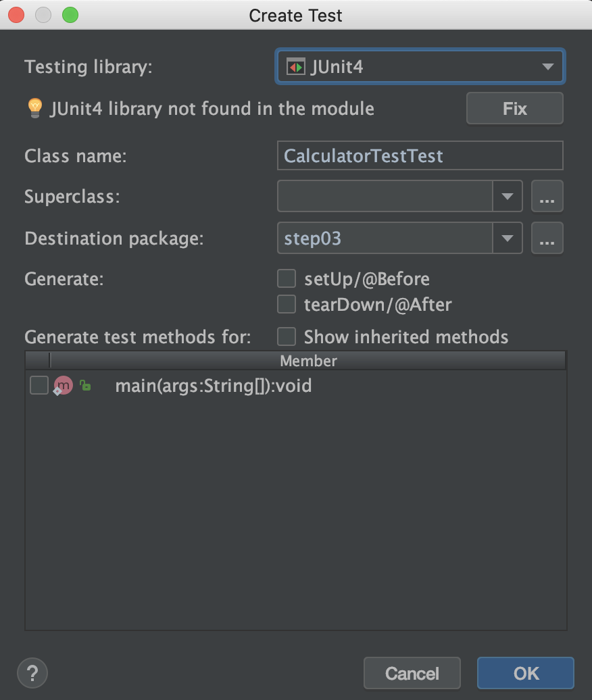Enable tearDown/@After generation checkbox
Image resolution: width=592 pixels, height=700 pixels.
[286, 305]
